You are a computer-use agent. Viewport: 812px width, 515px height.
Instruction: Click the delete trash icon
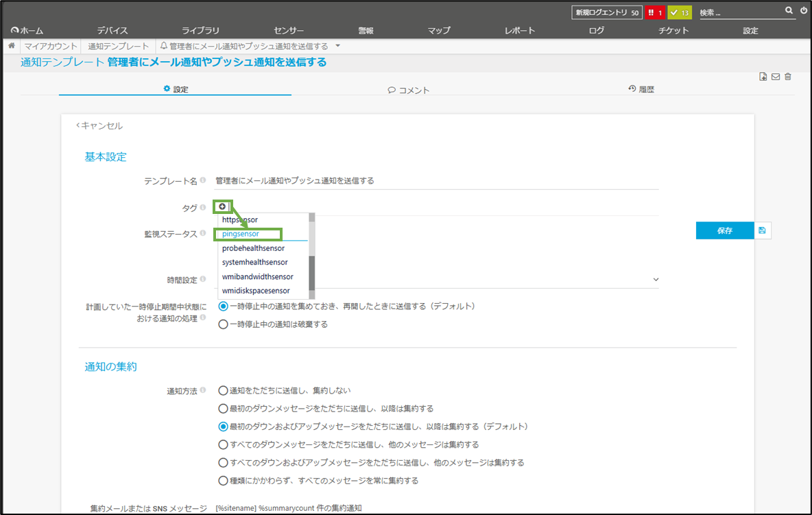[x=788, y=77]
